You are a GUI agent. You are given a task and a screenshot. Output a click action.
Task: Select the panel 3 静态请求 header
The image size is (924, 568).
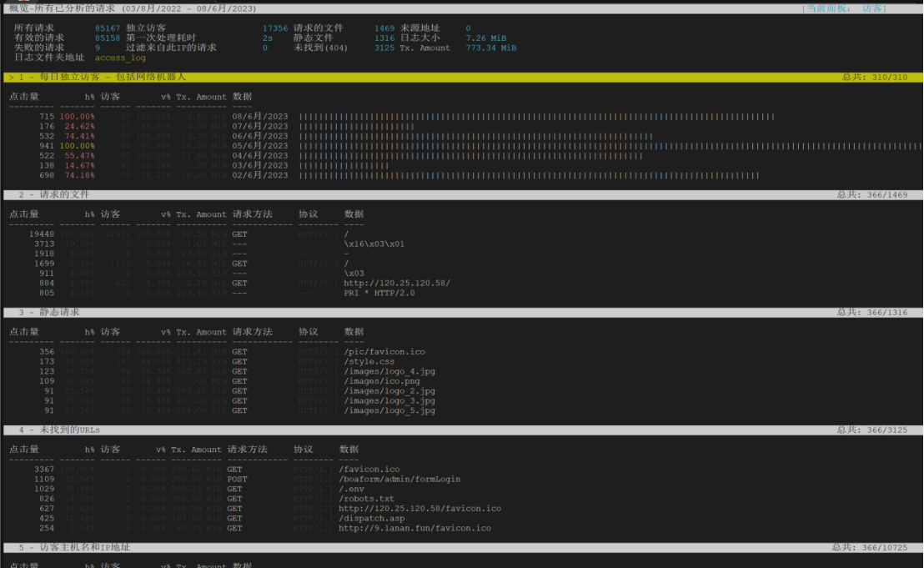tap(463, 312)
